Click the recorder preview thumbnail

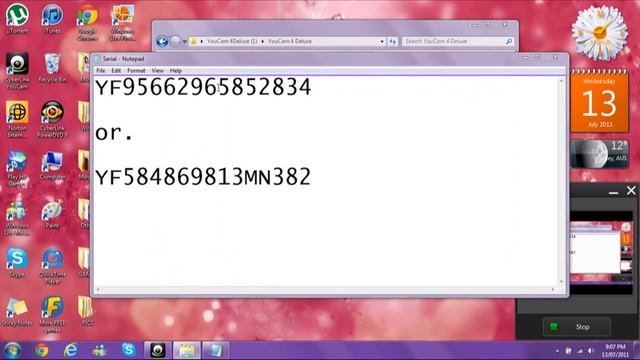(601, 252)
